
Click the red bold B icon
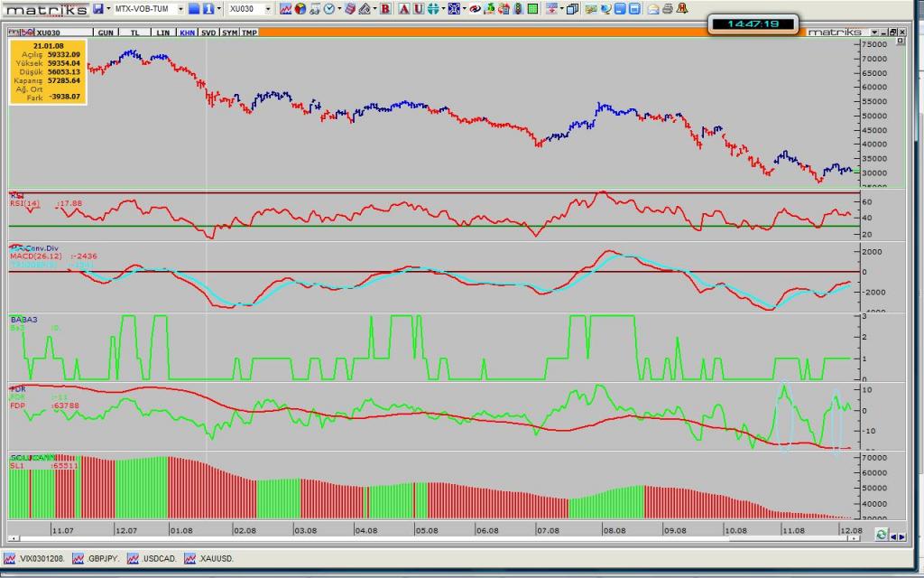385,9
